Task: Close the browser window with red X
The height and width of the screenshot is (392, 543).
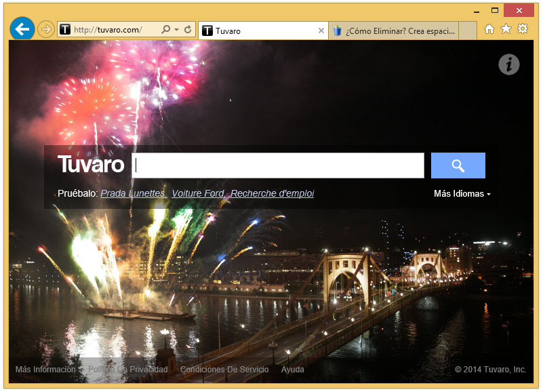Action: tap(519, 11)
